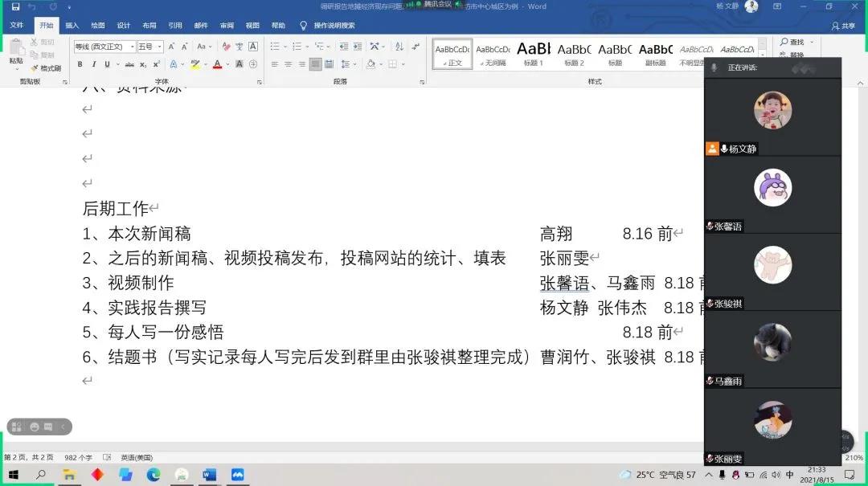
Task: Pick the red font color swatch button
Action: click(x=217, y=64)
